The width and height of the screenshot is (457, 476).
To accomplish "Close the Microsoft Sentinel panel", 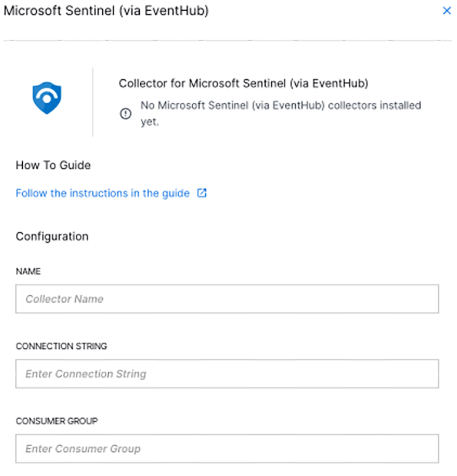I will [x=447, y=11].
